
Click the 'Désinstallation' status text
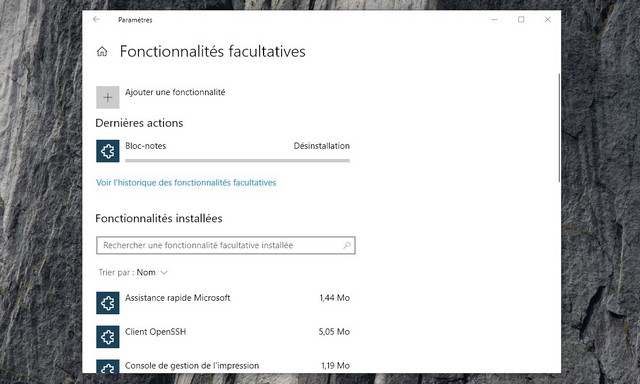point(322,146)
